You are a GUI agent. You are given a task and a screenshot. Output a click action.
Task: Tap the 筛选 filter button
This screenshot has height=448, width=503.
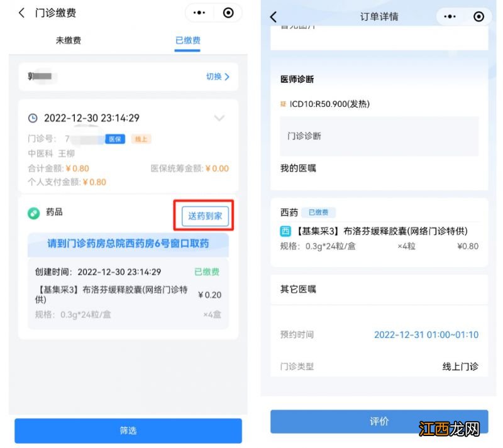coord(128,431)
